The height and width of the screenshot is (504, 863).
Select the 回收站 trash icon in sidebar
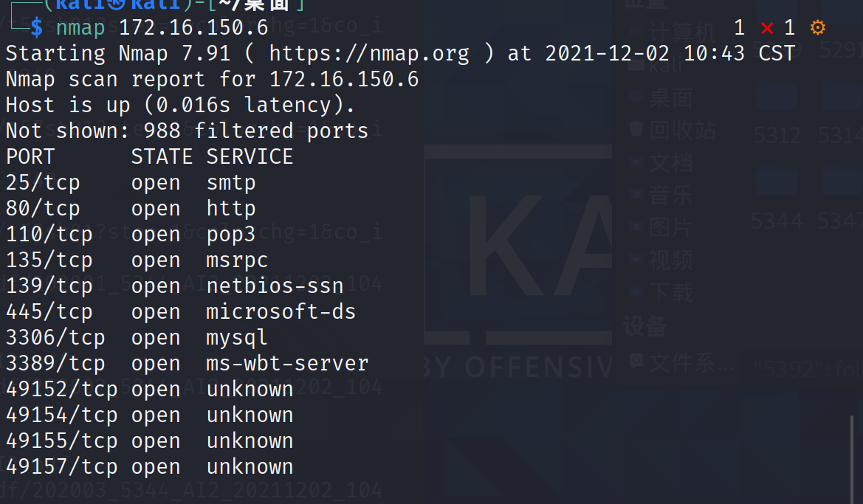(636, 129)
